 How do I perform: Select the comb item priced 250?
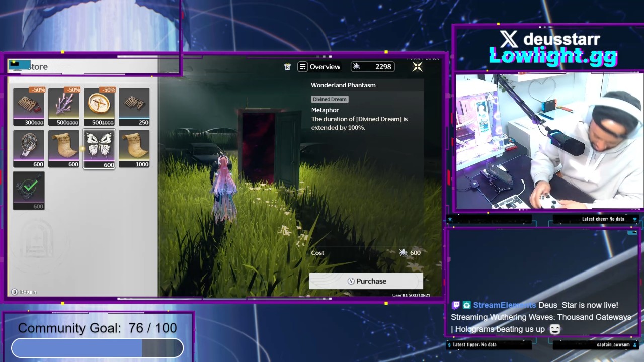click(x=134, y=107)
